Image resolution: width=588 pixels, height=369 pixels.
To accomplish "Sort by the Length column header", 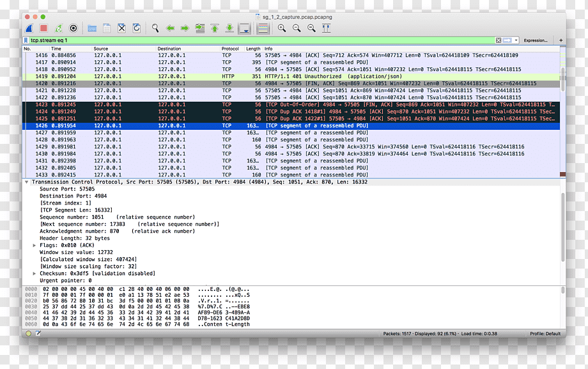I will [253, 49].
